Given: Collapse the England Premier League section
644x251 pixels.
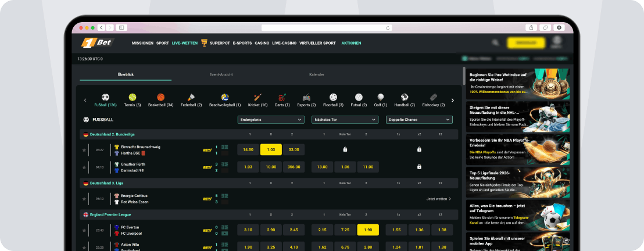Looking at the screenshot, I should (269, 214).
